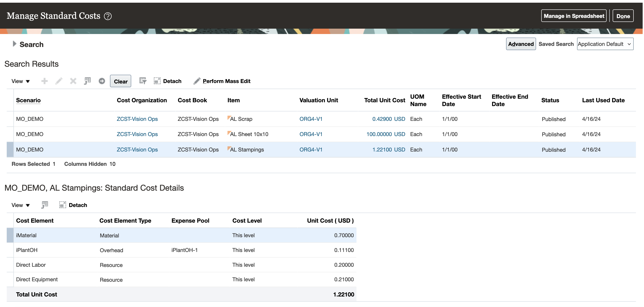The width and height of the screenshot is (644, 307).
Task: Click the Add (plus) icon in Search Results toolbar
Action: pyautogui.click(x=45, y=81)
